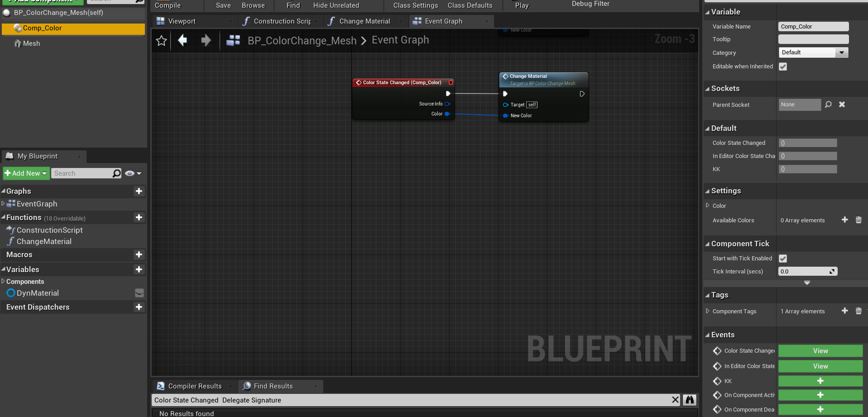
Task: Click View next to Color State Changed event
Action: coord(820,350)
